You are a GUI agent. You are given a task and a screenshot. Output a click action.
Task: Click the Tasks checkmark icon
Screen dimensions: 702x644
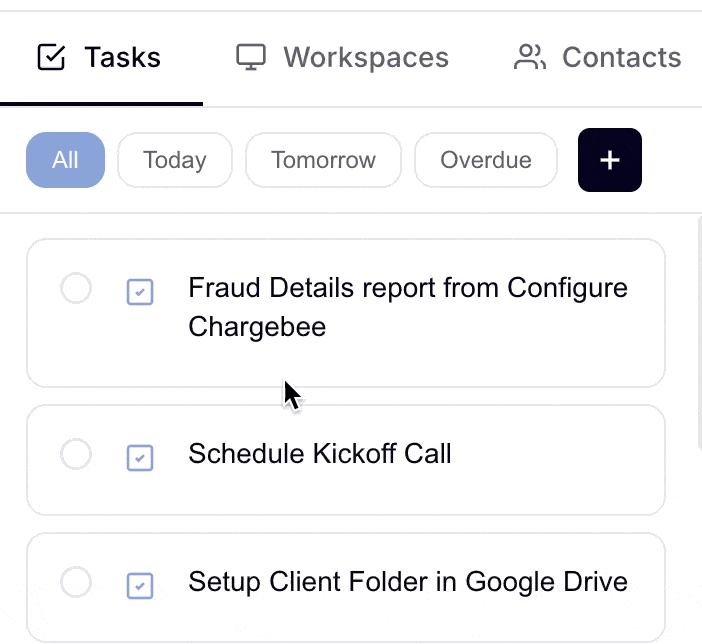[x=51, y=57]
